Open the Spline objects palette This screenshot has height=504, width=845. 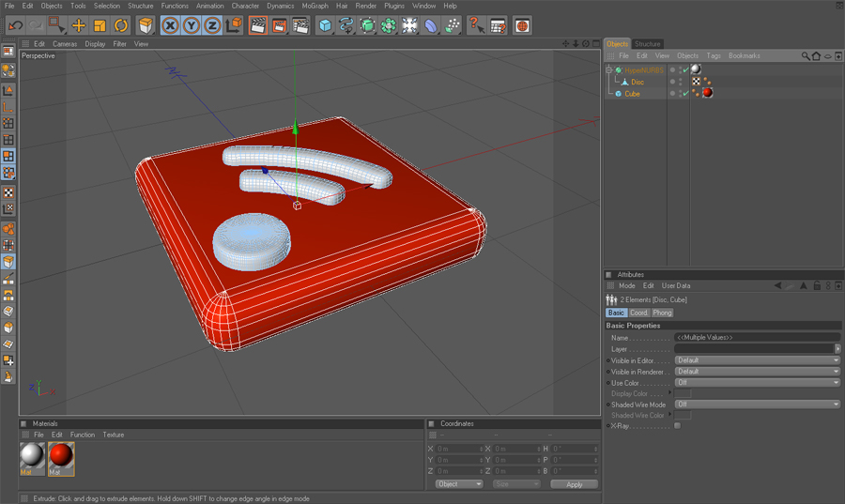pos(346,25)
